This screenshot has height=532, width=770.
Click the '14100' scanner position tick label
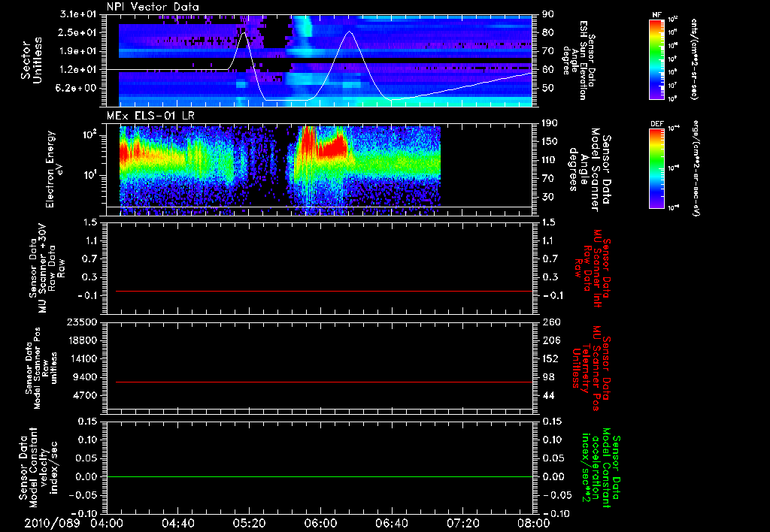point(82,358)
